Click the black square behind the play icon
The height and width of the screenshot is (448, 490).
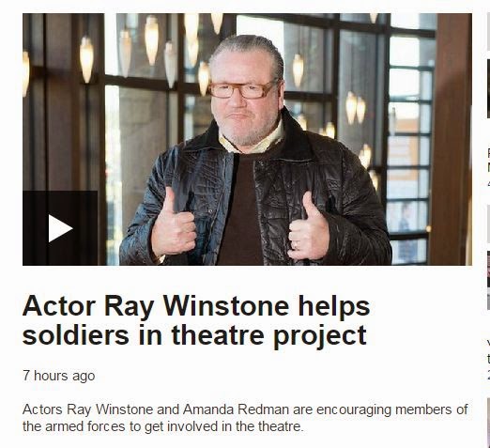(60, 228)
